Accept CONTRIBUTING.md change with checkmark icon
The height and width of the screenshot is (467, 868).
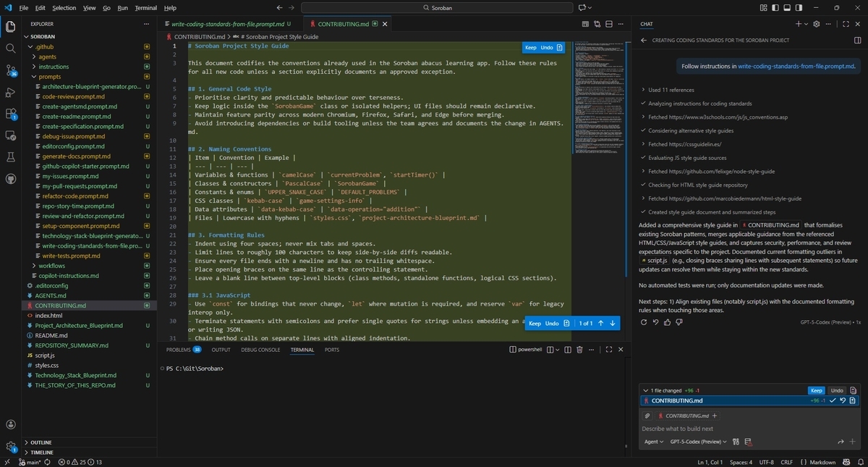pyautogui.click(x=833, y=400)
